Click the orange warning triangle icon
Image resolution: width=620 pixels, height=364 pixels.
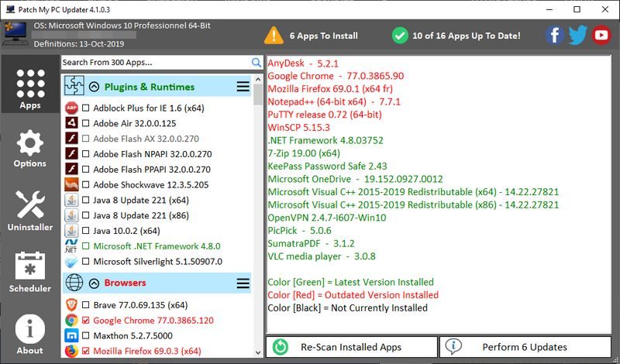click(x=274, y=35)
